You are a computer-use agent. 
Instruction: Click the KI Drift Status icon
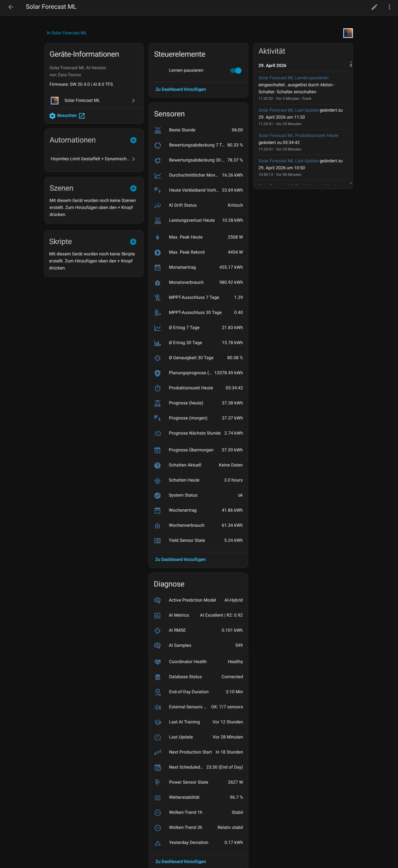click(x=157, y=205)
